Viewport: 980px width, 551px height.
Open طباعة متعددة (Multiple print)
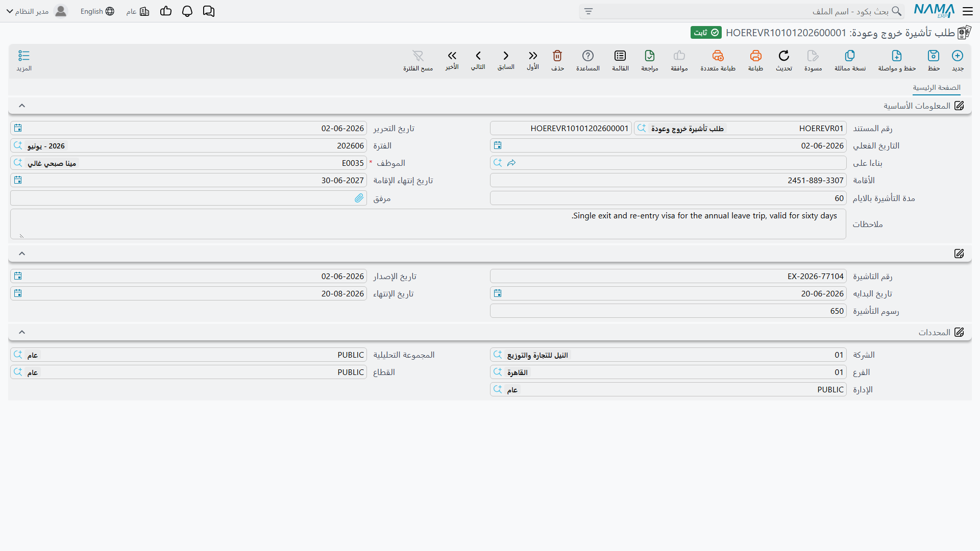coord(718,60)
